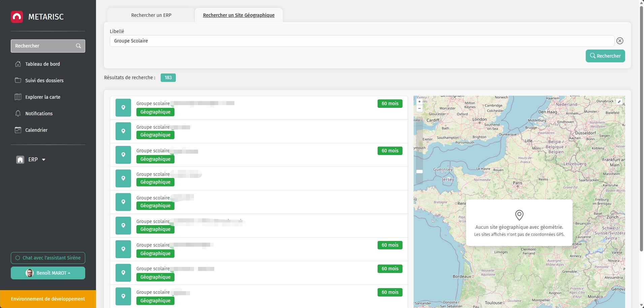Clear the Libellé field with the X icon
This screenshot has width=644, height=308.
pos(619,41)
